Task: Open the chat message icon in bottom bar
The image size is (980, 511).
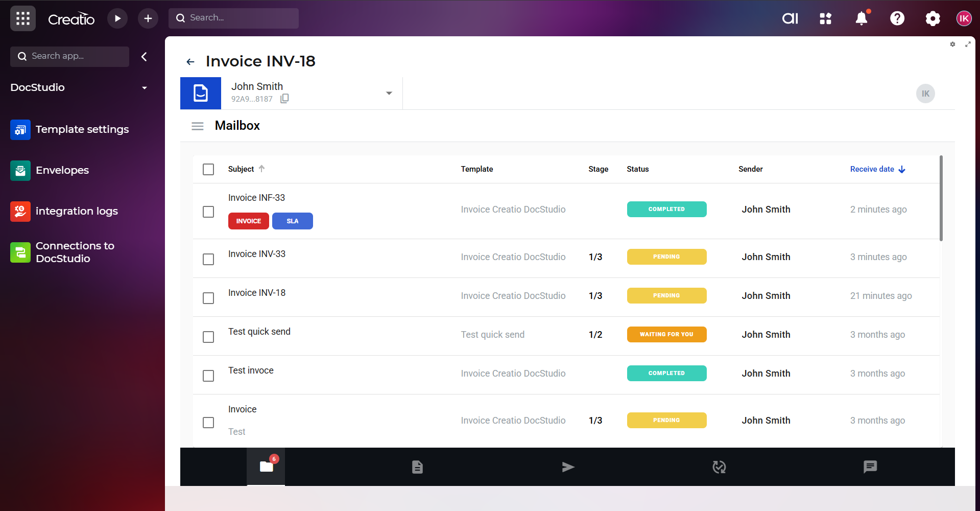Action: pyautogui.click(x=870, y=467)
